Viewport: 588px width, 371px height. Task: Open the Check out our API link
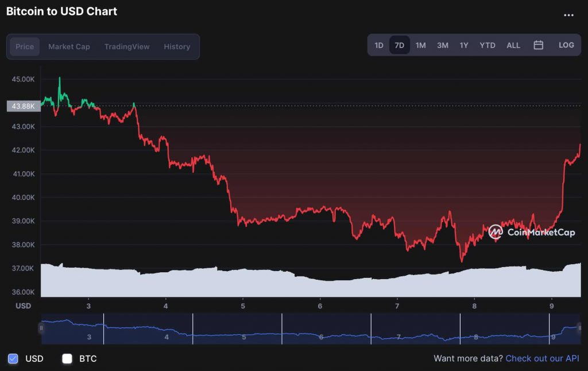tap(543, 358)
